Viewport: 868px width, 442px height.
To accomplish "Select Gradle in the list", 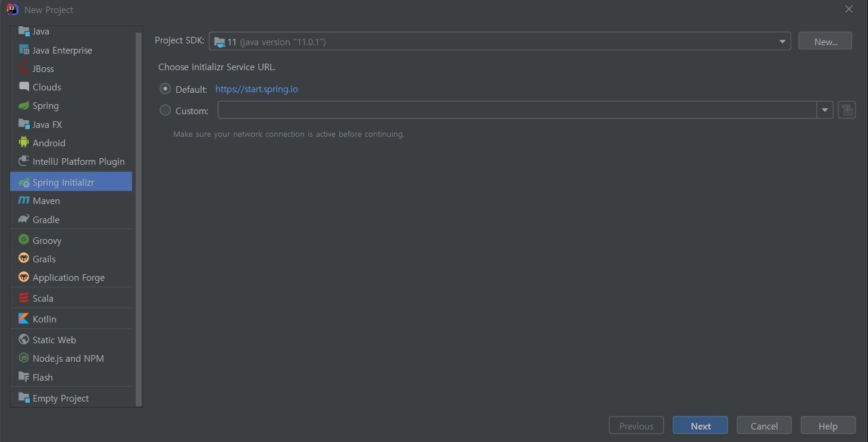I will click(46, 220).
